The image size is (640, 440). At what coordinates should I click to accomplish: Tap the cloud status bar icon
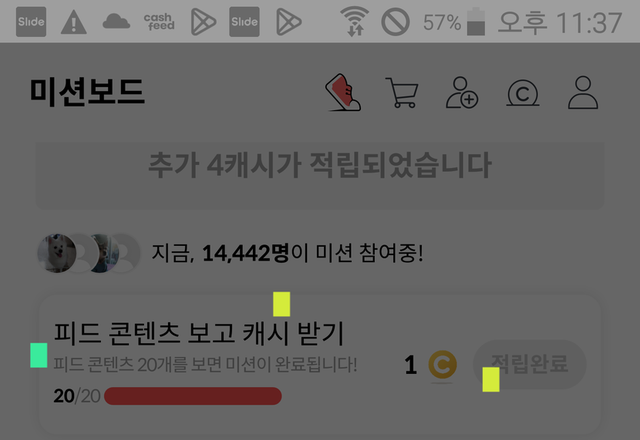(116, 21)
